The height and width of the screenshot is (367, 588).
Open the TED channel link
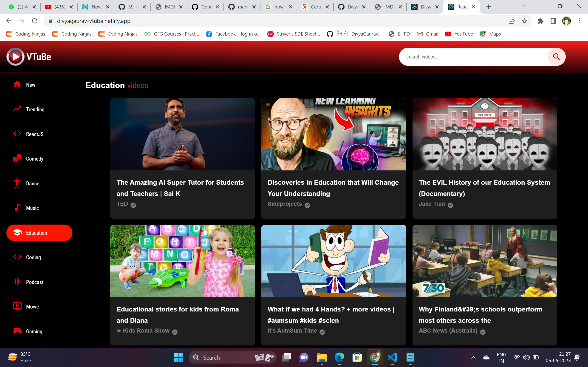(122, 204)
